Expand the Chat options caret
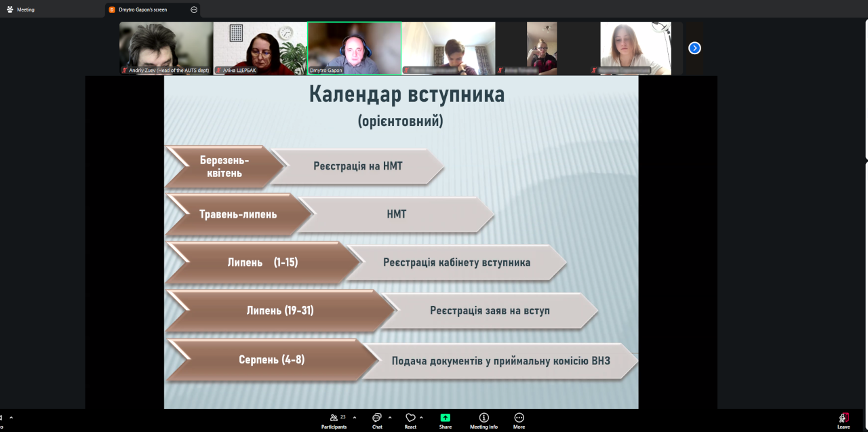Image resolution: width=868 pixels, height=432 pixels. point(390,418)
